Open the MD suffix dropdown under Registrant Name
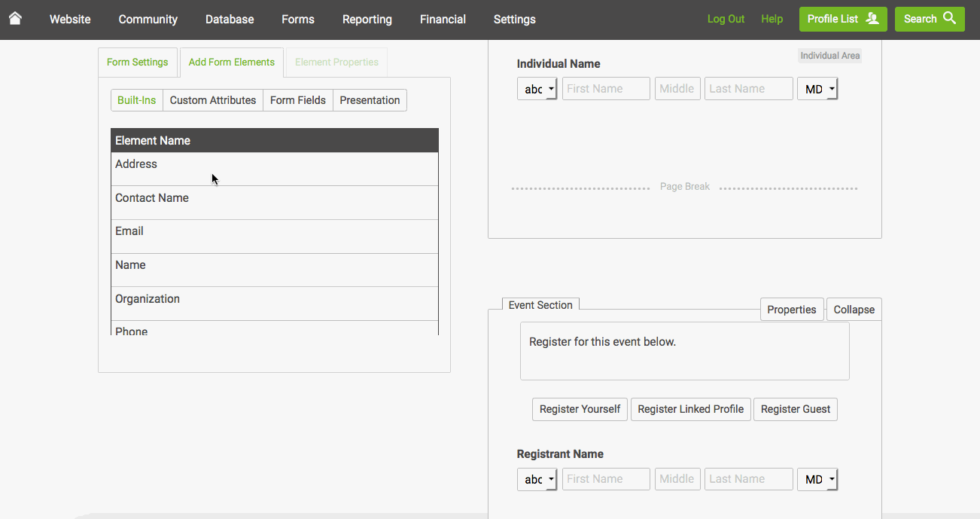Viewport: 980px width, 519px height. 817,479
